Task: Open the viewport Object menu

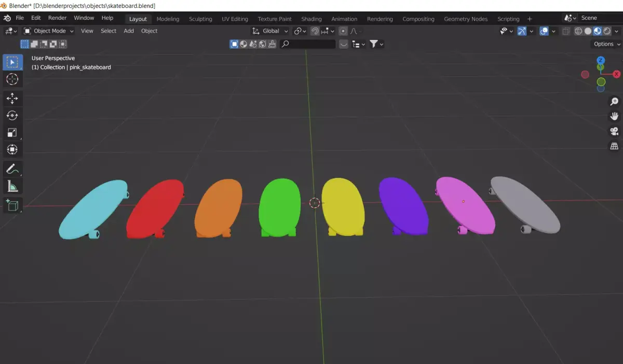Action: tap(149, 31)
